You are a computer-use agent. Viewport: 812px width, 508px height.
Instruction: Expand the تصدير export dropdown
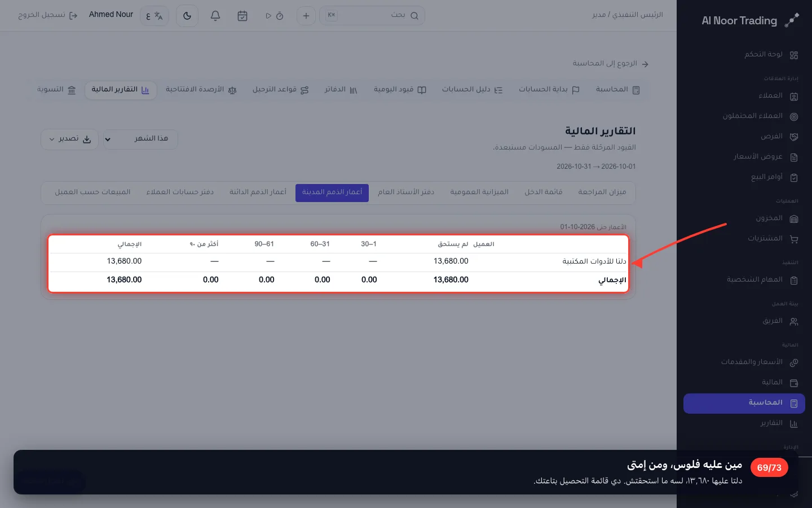pyautogui.click(x=70, y=139)
